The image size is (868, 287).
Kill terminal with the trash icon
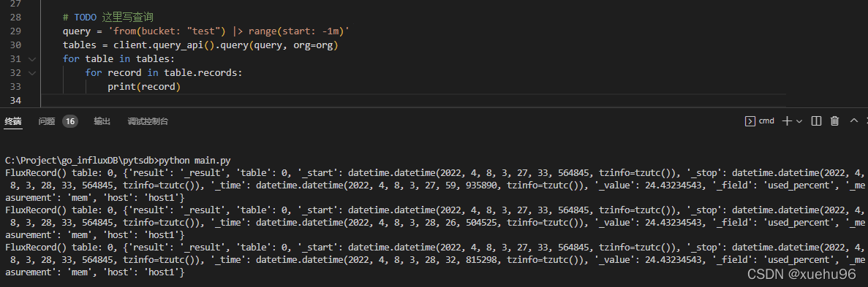coord(835,121)
